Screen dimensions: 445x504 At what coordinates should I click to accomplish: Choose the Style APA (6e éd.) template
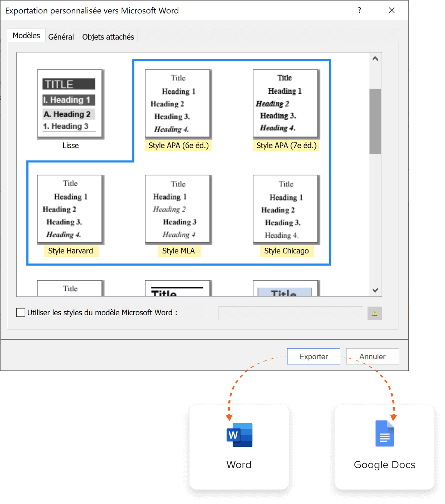pos(178,104)
